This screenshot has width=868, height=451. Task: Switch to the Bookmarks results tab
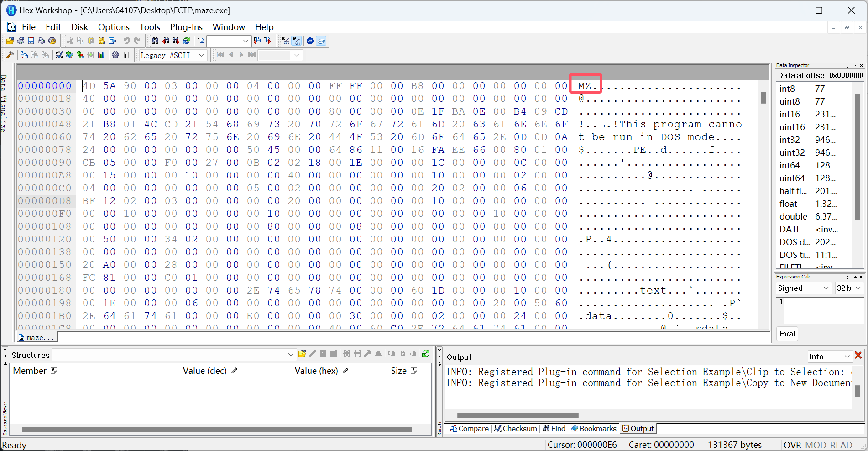(594, 429)
